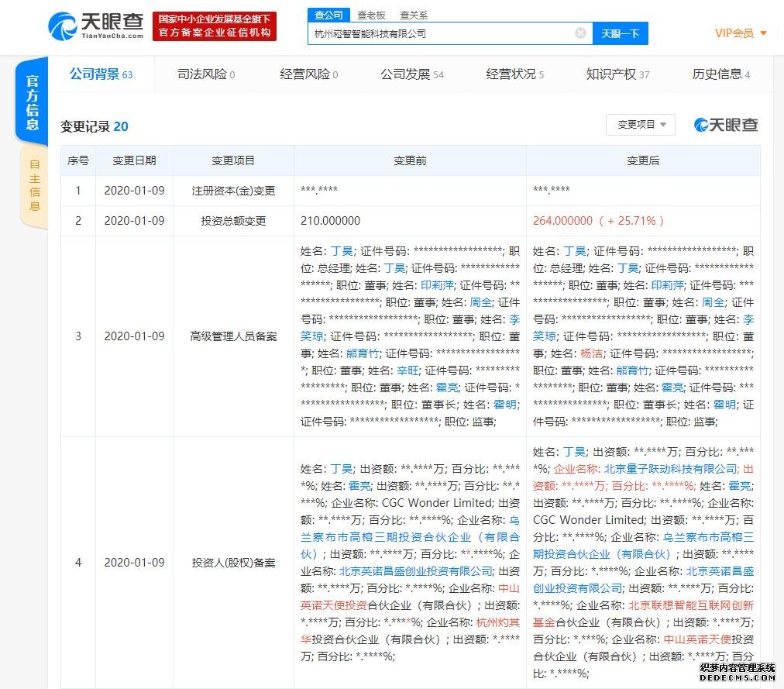Switch to the 查关系 search tab

pos(414,15)
